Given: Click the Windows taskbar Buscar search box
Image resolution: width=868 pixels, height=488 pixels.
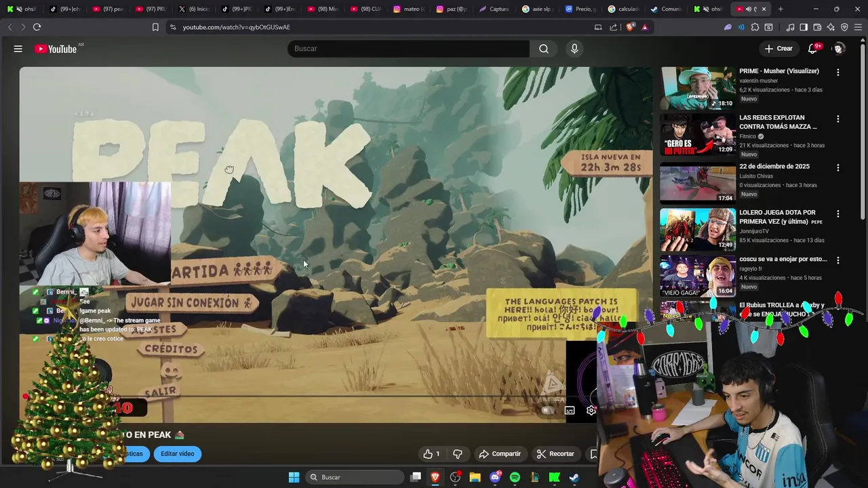Looking at the screenshot, I should (x=353, y=477).
